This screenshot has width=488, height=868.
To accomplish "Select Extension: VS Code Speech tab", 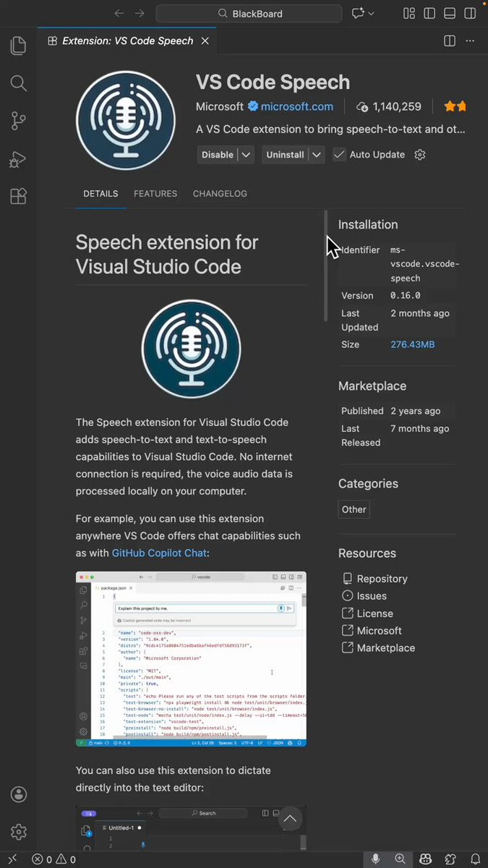I will (128, 41).
